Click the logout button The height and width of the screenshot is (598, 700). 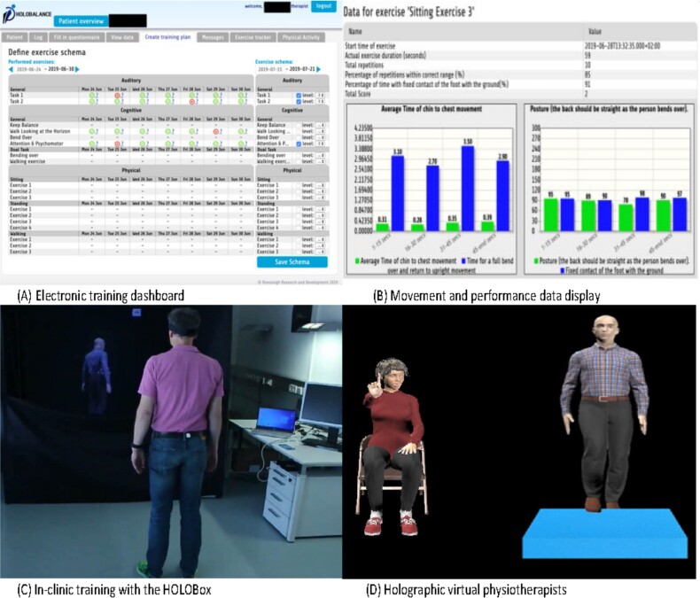[x=323, y=6]
